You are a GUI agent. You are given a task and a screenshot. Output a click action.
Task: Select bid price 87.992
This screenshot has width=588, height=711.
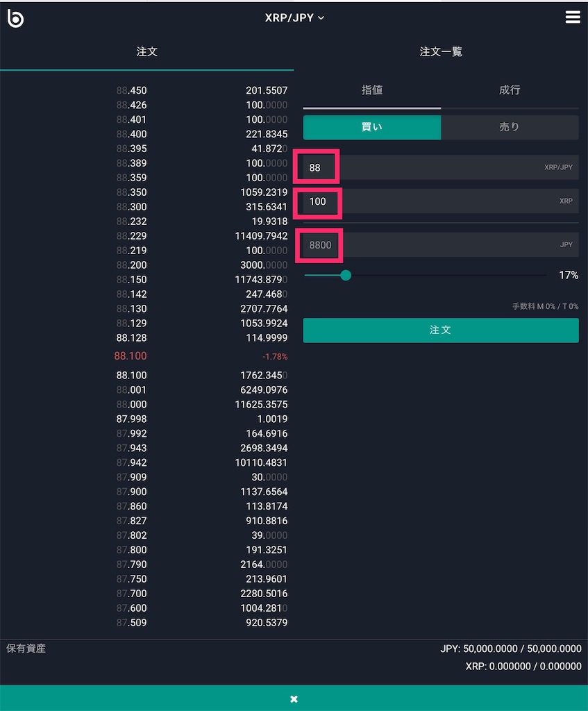[x=131, y=433]
